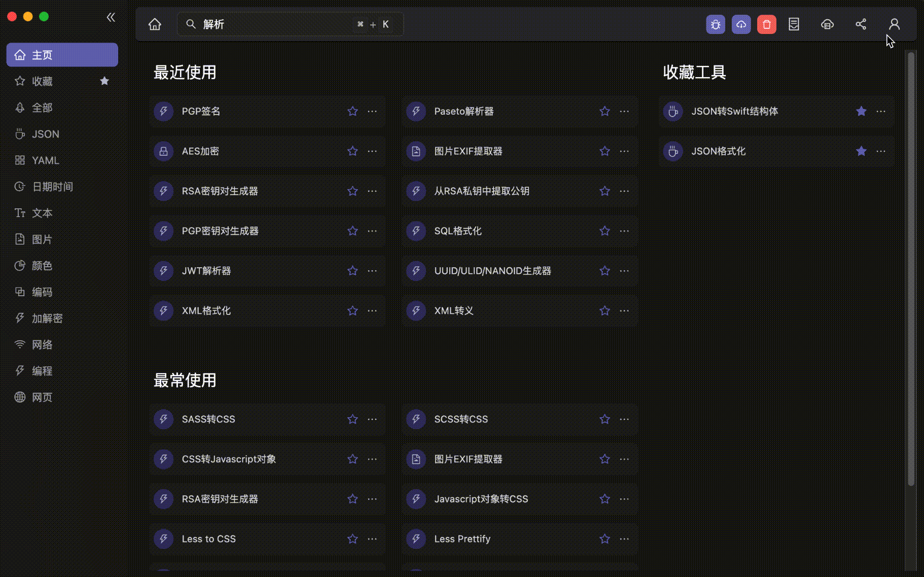Click the red trash icon
The height and width of the screenshot is (577, 924).
click(766, 24)
